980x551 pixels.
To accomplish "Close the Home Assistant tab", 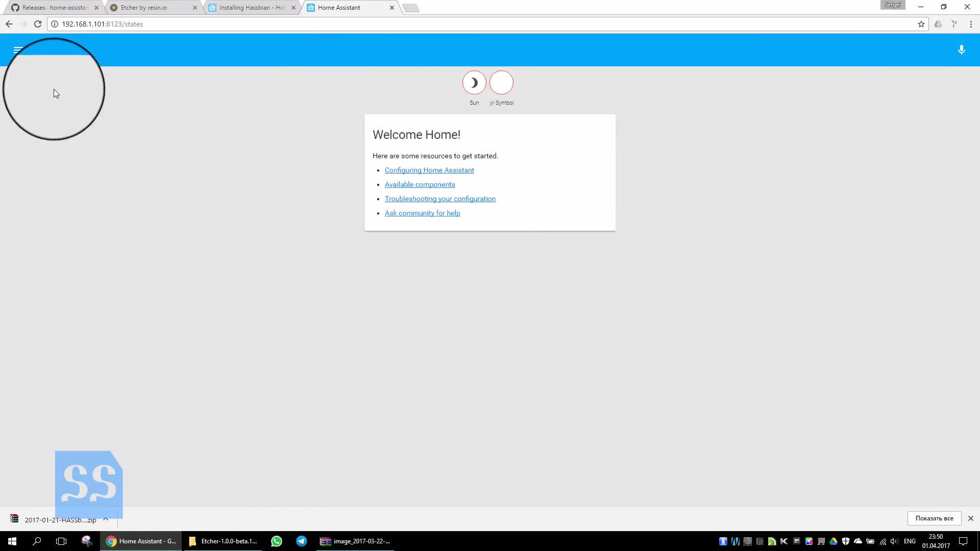I will [391, 8].
